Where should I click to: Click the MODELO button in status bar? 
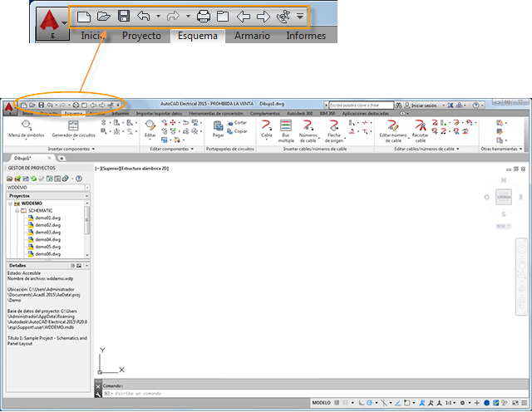click(322, 403)
